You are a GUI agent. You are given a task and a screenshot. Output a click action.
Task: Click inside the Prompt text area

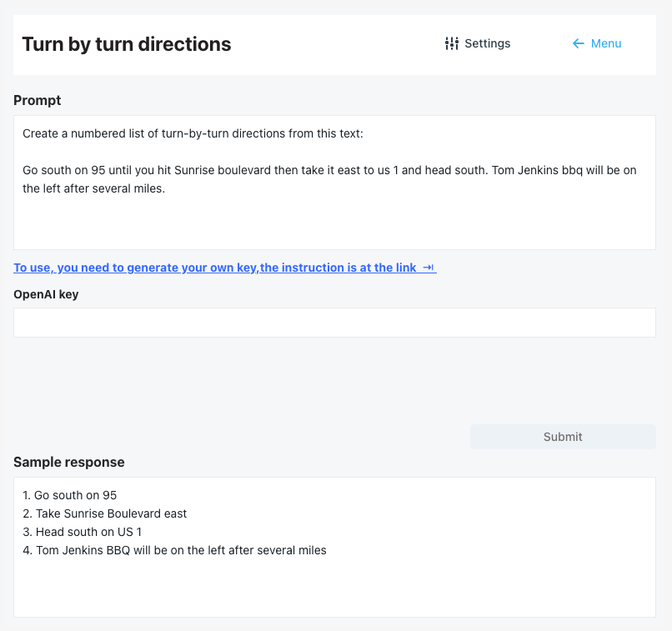(333, 183)
